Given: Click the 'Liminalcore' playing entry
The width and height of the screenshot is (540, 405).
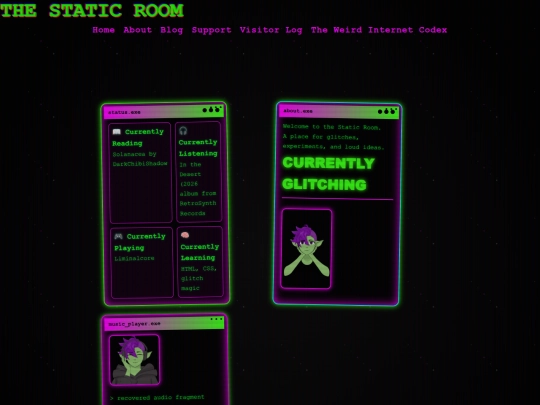Looking at the screenshot, I should 134,258.
